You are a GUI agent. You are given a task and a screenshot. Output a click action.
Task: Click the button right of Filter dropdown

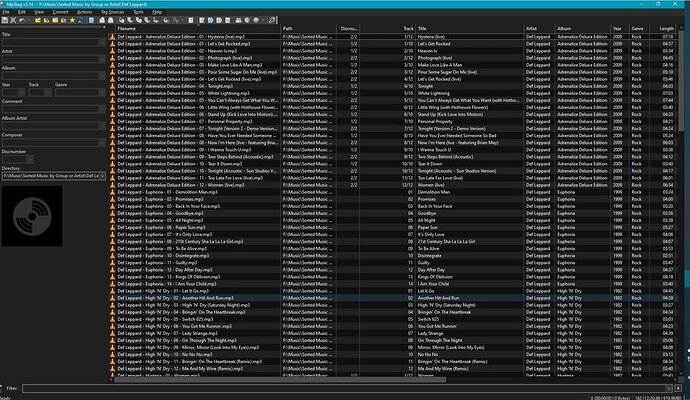678,389
